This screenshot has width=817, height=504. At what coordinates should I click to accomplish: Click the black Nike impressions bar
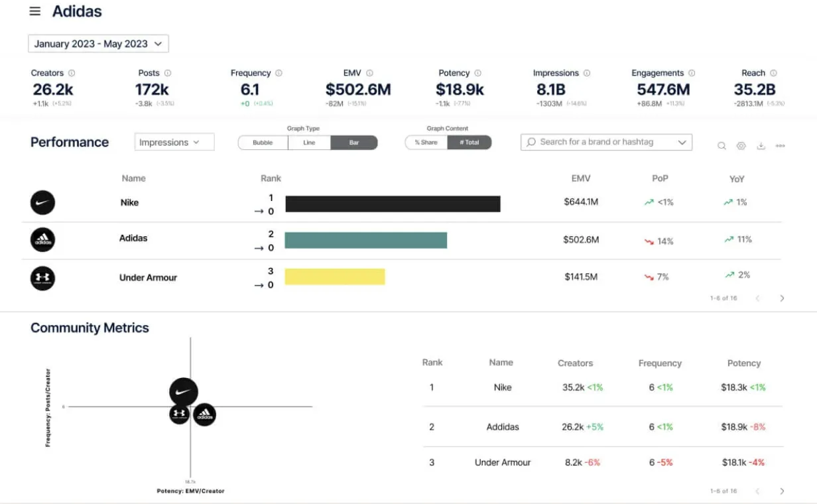[393, 204]
